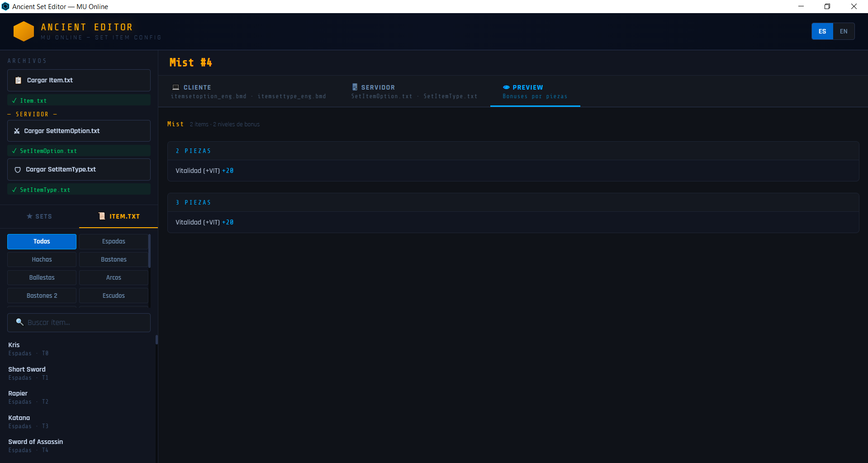Click the loaded SetItemOption.txt status label
868x463 pixels.
[x=79, y=151]
